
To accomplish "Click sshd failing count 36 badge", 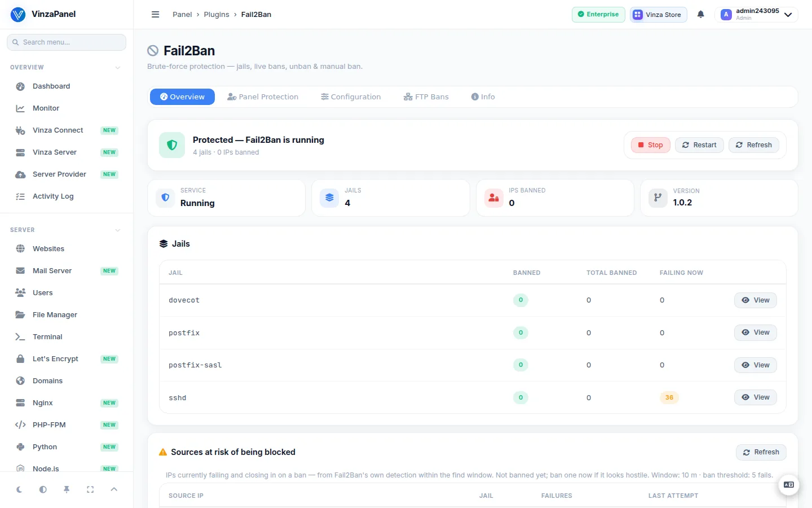I will pos(669,397).
